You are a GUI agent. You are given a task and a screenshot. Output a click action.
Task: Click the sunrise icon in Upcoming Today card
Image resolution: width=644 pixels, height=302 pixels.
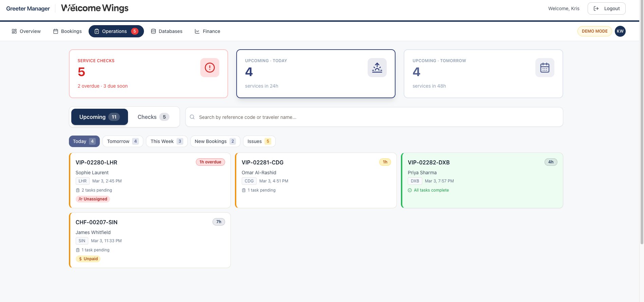click(377, 68)
